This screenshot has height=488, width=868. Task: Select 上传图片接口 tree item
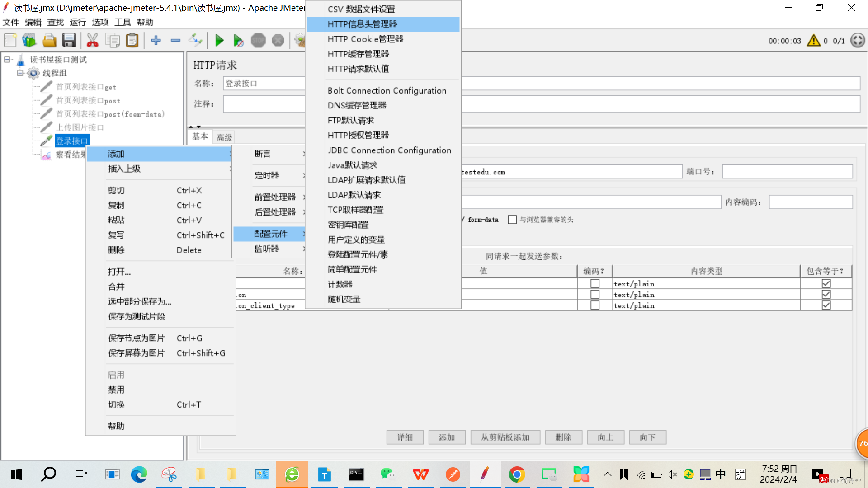click(x=80, y=127)
